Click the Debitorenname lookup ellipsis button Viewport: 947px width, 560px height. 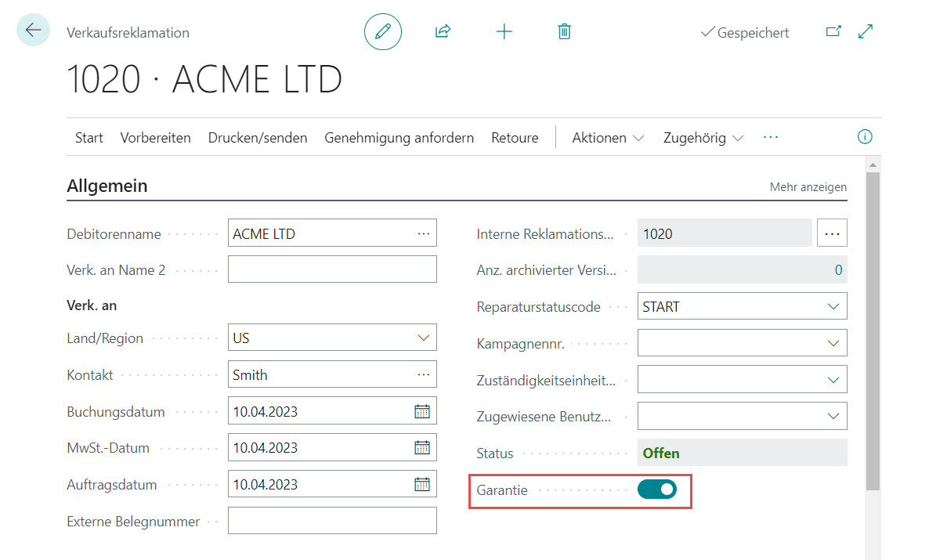coord(424,233)
